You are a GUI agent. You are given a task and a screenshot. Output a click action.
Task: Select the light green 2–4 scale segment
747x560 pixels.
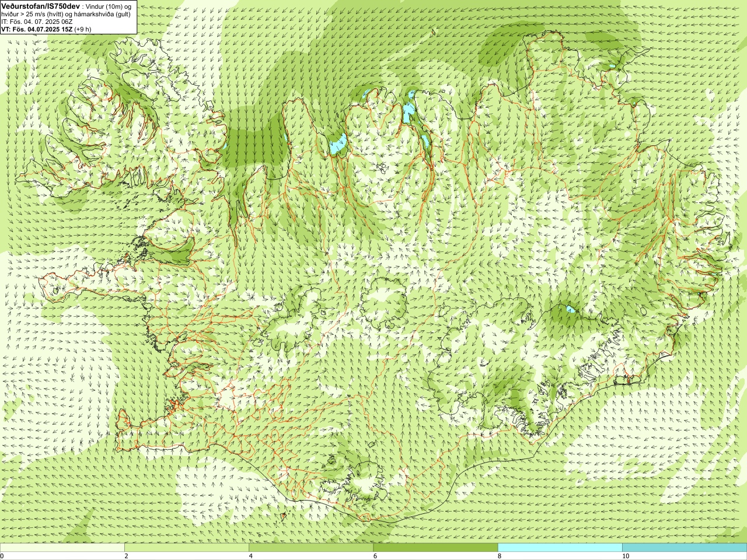click(187, 548)
